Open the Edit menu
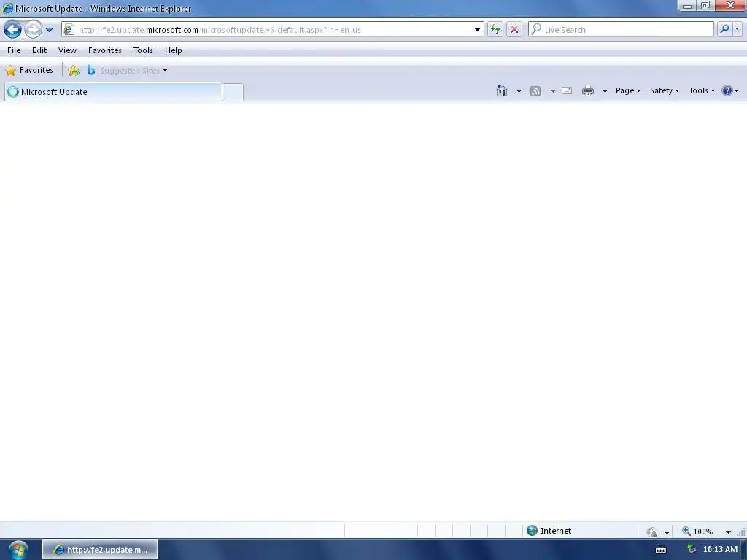Viewport: 747px width, 560px height. [39, 50]
